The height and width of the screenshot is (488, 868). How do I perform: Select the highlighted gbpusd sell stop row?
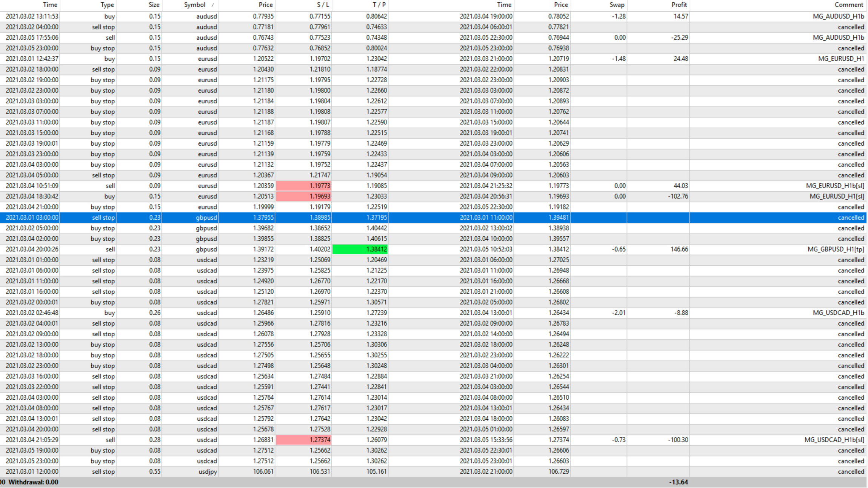pos(206,217)
